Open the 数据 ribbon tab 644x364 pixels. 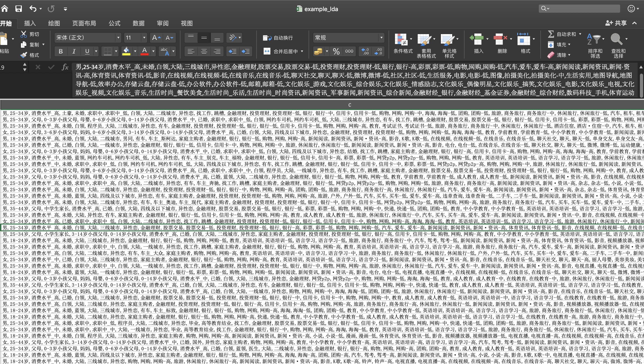[x=138, y=23]
